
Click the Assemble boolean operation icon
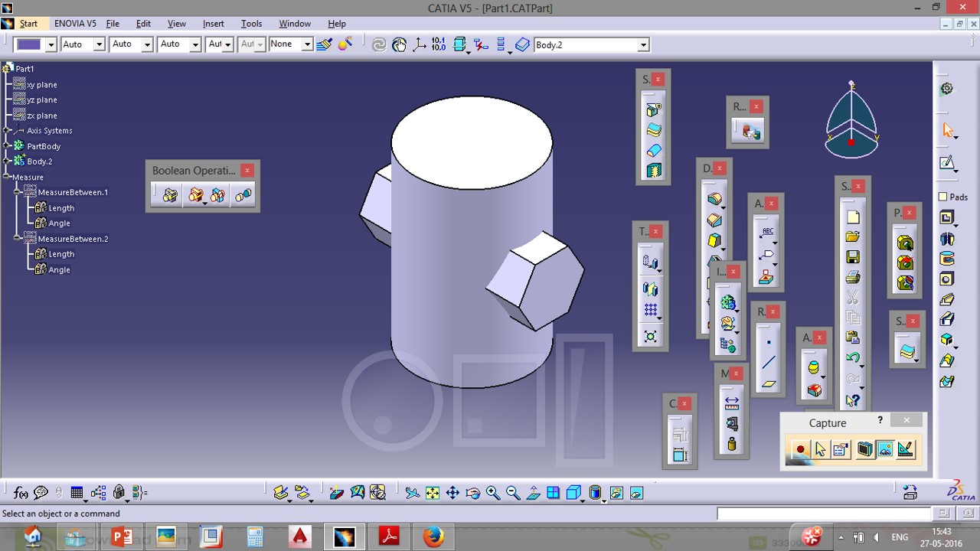170,196
